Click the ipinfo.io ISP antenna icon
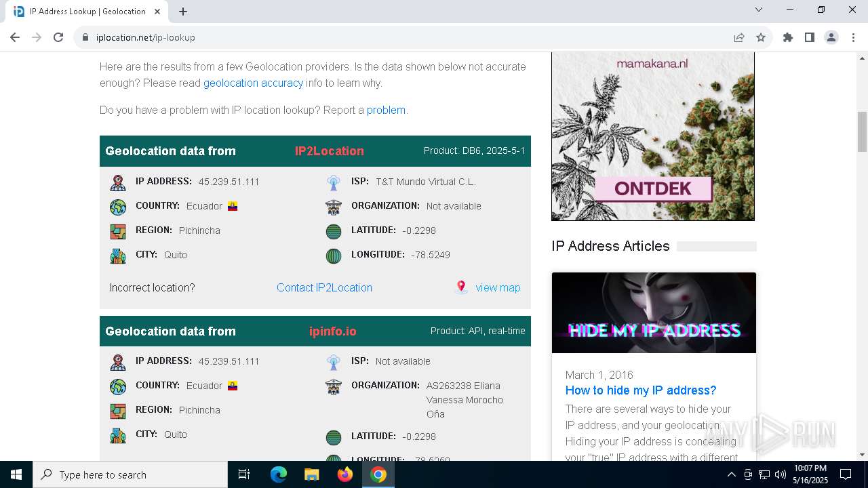 334,362
